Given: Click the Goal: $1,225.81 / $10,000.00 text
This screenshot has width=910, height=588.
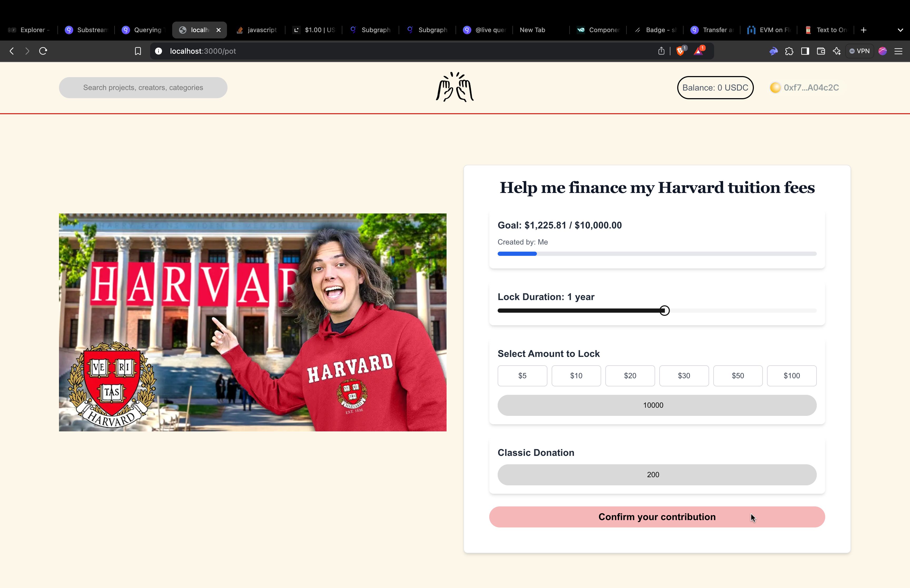Looking at the screenshot, I should pyautogui.click(x=560, y=225).
